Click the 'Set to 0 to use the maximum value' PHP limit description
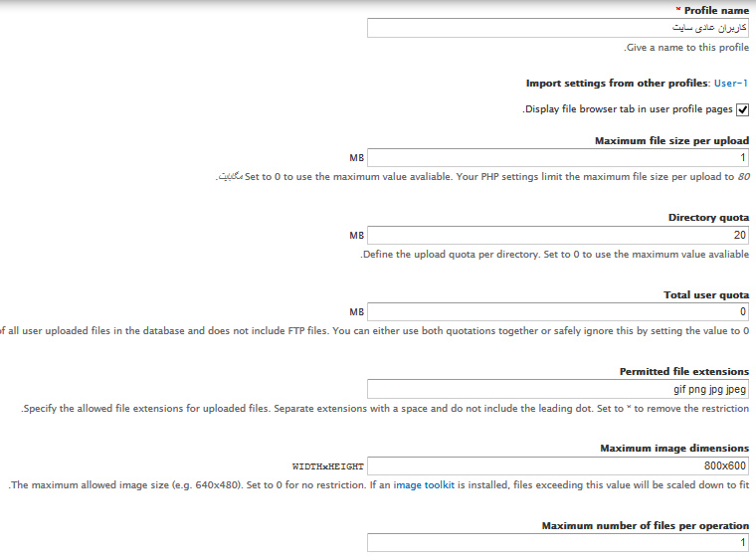The height and width of the screenshot is (557, 756). click(x=482, y=177)
